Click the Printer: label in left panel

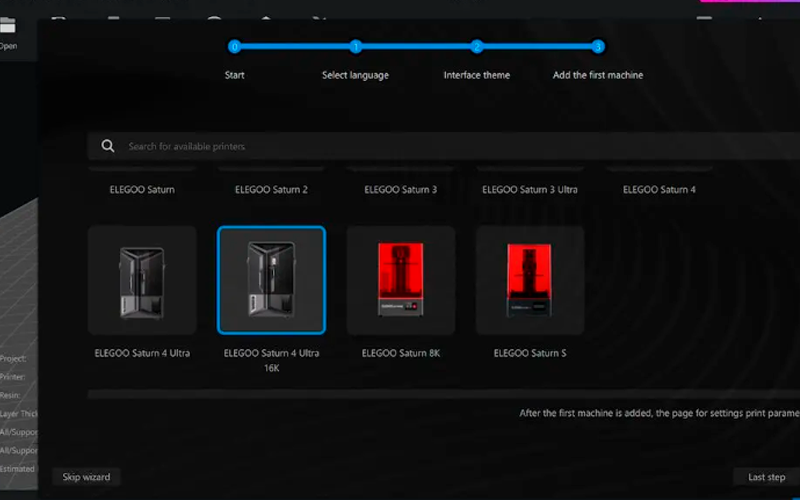tap(12, 377)
